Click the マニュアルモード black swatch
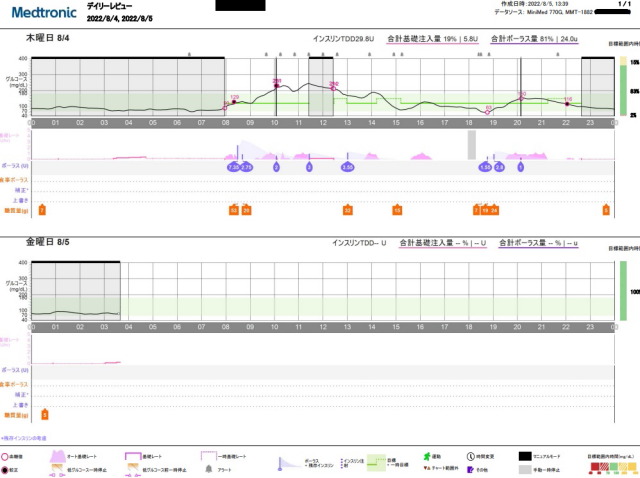Image resolution: width=640 pixels, height=478 pixels. pyautogui.click(x=525, y=456)
